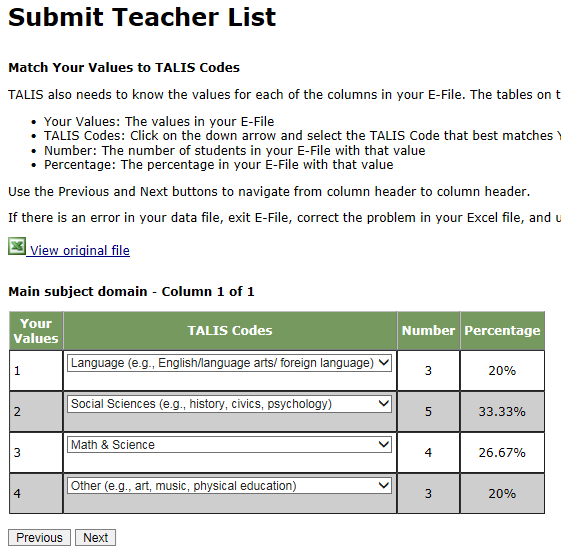Go back with the Previous button
The width and height of the screenshot is (561, 553).
39,538
